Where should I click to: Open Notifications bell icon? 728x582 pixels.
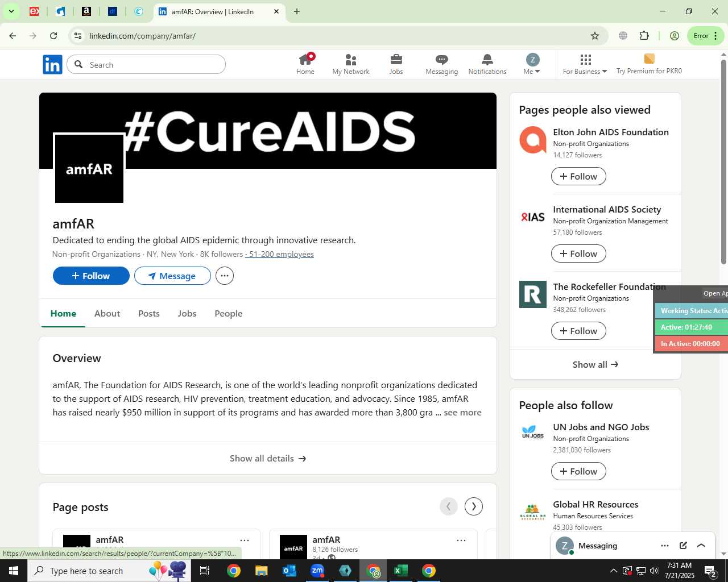(487, 64)
